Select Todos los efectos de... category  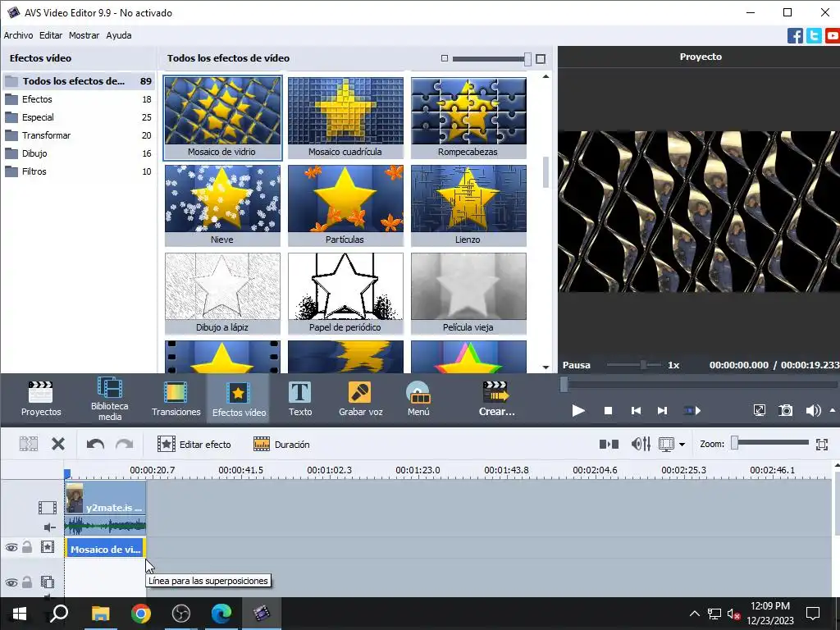pos(78,81)
